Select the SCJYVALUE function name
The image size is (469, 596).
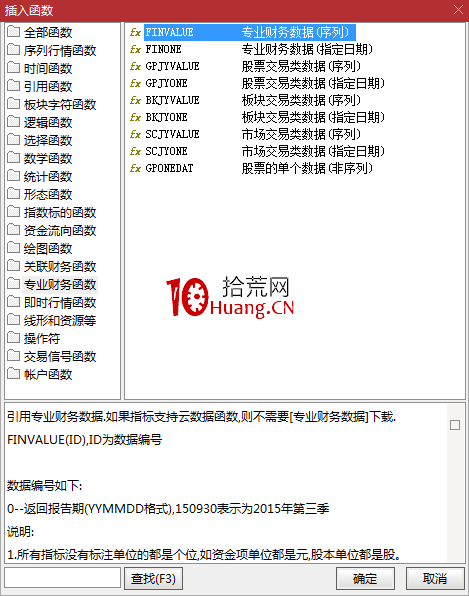[x=172, y=135]
